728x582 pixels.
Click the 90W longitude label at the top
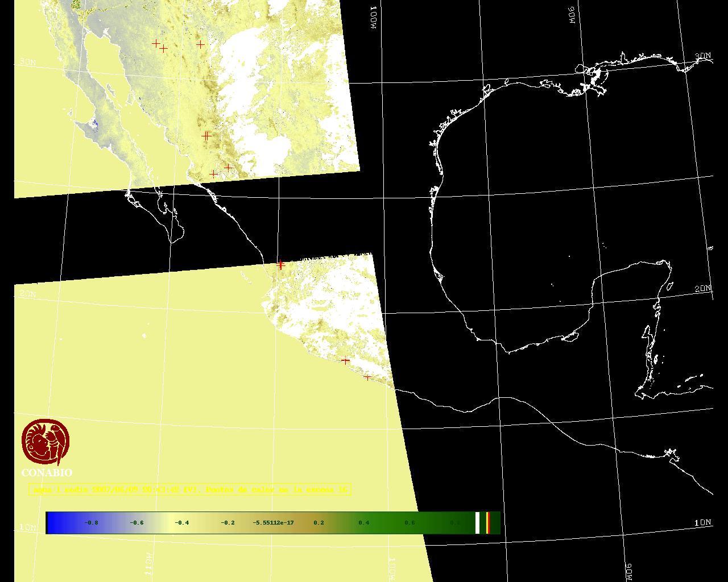(572, 15)
